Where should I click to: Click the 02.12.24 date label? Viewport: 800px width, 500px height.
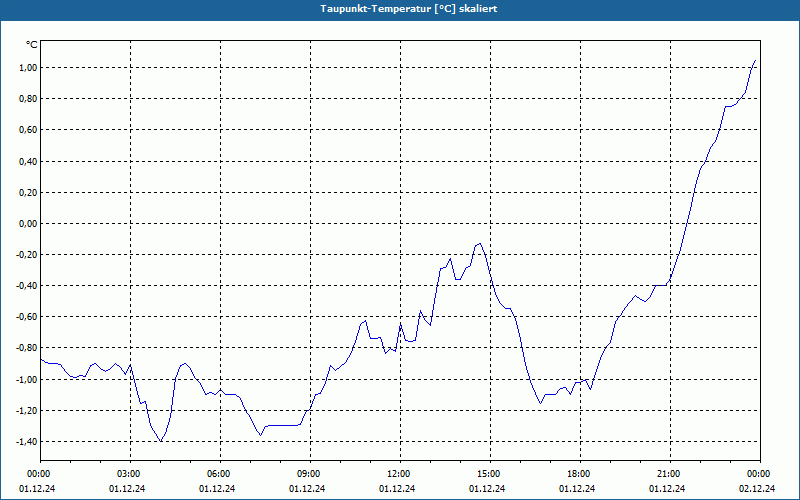tap(757, 489)
